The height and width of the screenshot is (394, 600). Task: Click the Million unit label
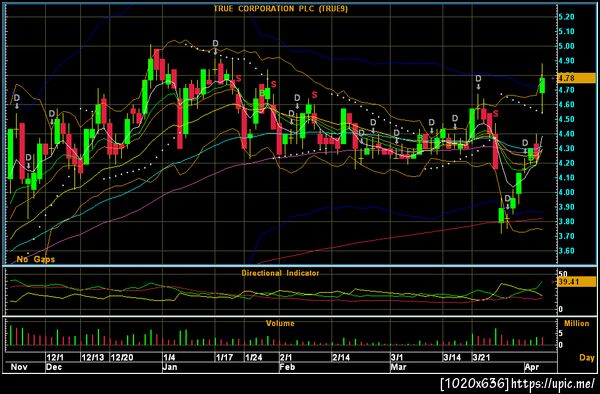click(x=576, y=324)
